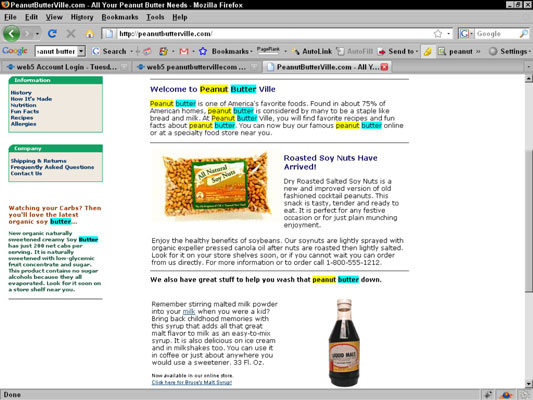Click the History link in Information
The width and height of the screenshot is (533, 400).
pos(21,92)
